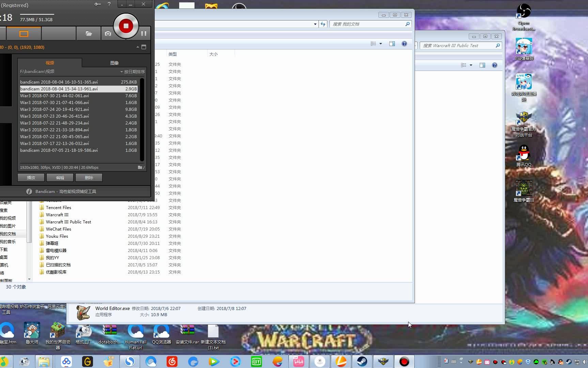
Task: Open Steam from the taskbar
Action: [x=362, y=362]
